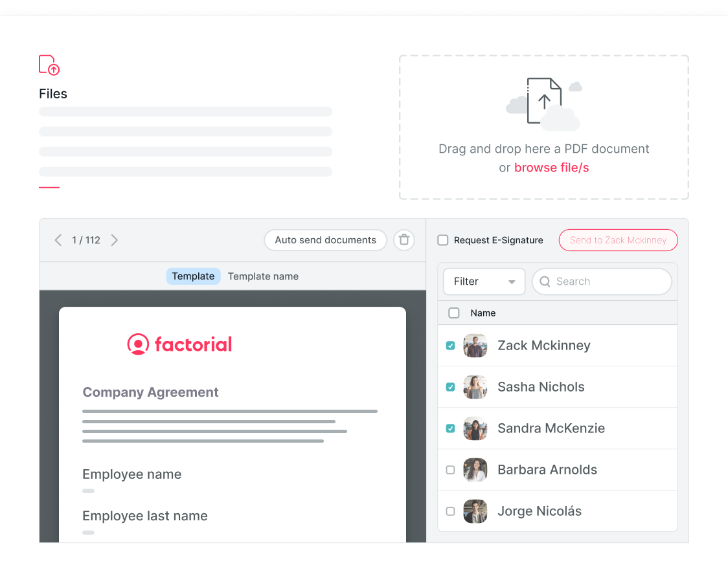728x576 pixels.
Task: Open Sandra McKenzie's avatar
Action: (475, 428)
